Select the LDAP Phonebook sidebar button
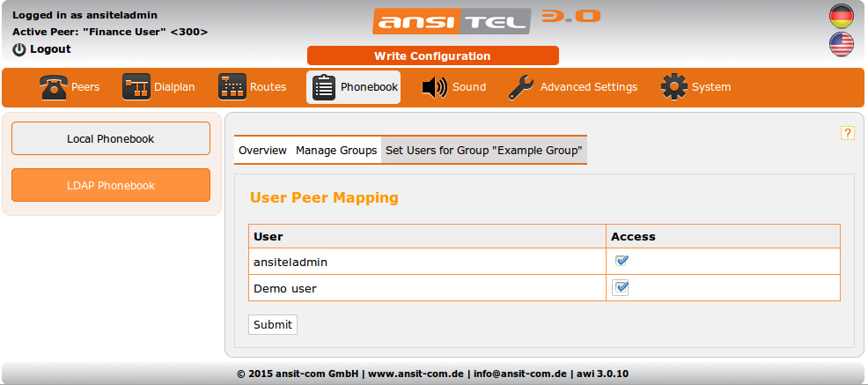The height and width of the screenshot is (385, 868). (x=111, y=185)
